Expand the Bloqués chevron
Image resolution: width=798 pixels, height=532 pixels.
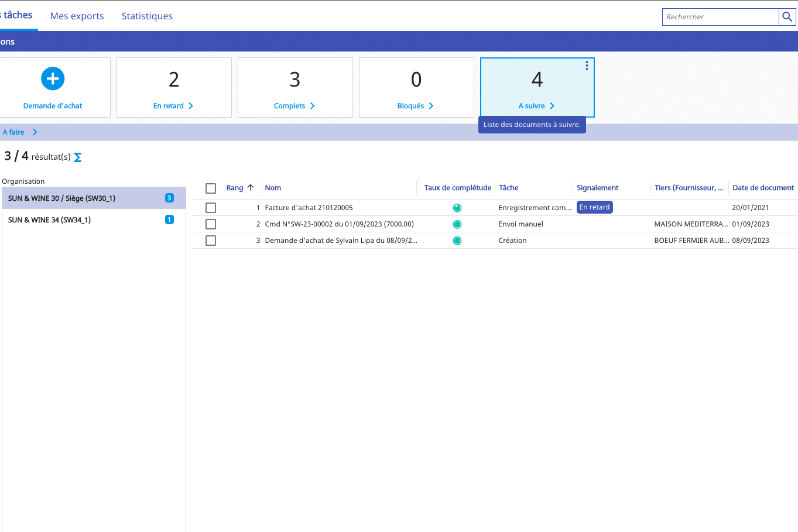click(431, 106)
